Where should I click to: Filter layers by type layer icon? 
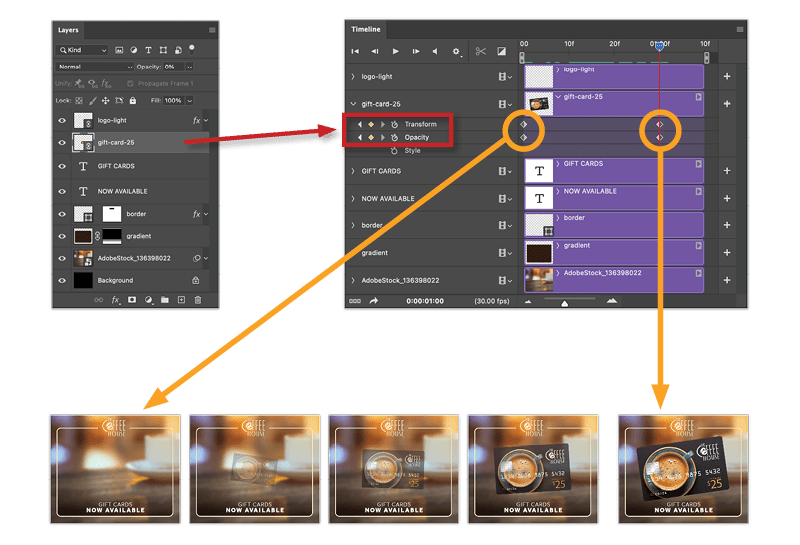148,50
